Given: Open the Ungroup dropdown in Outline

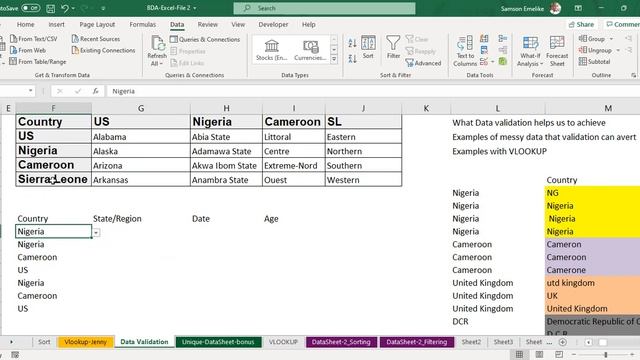Looking at the screenshot, I should pyautogui.click(x=618, y=50).
